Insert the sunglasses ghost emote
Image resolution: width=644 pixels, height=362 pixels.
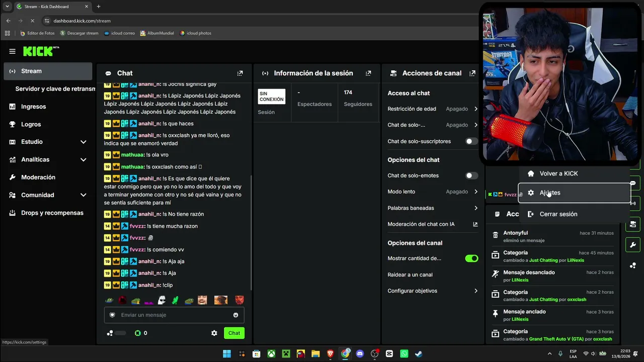[x=162, y=300]
